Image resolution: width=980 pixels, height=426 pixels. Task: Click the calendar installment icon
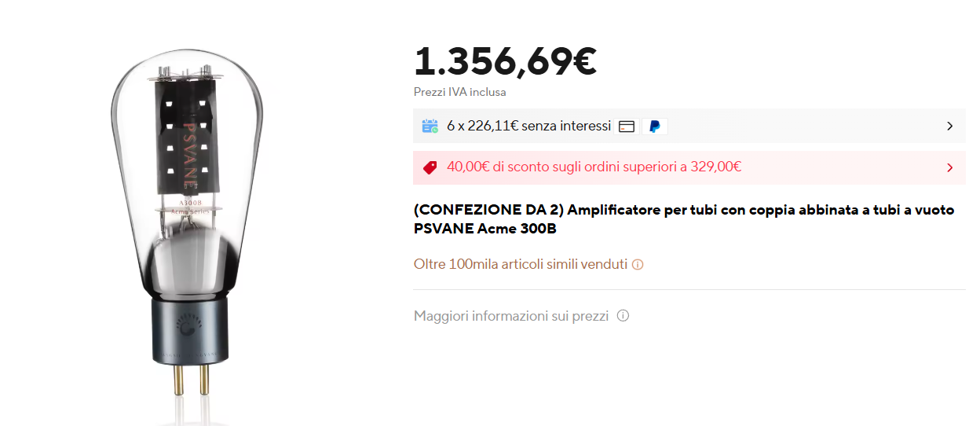tap(430, 126)
